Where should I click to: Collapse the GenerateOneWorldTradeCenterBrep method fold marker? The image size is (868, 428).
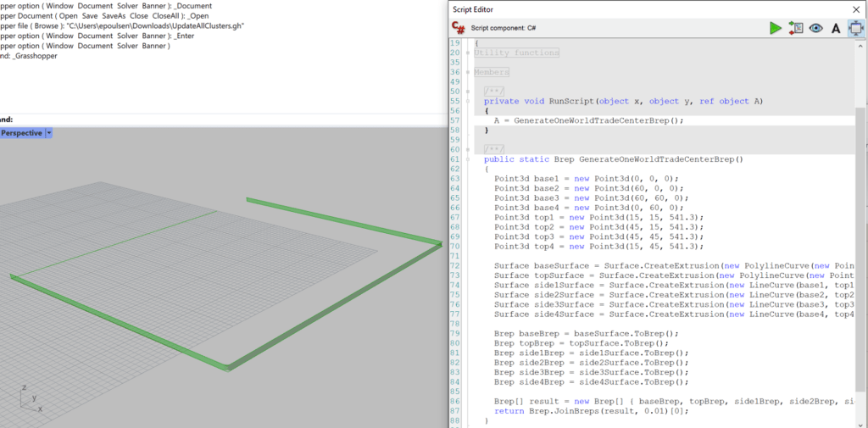[467, 159]
